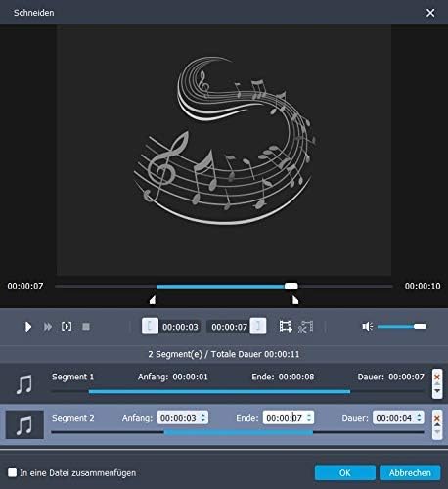Set the end point with right bracket button

[258, 326]
